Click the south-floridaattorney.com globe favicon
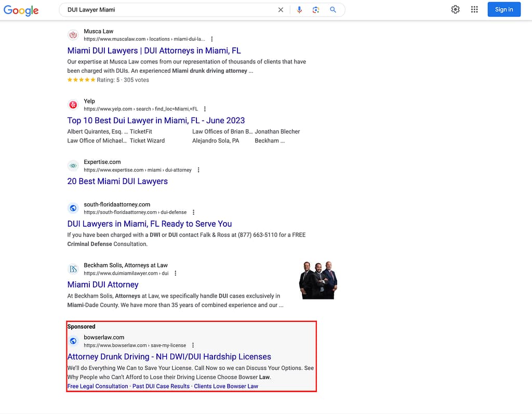Screen dimensions: 532x414 [73, 208]
